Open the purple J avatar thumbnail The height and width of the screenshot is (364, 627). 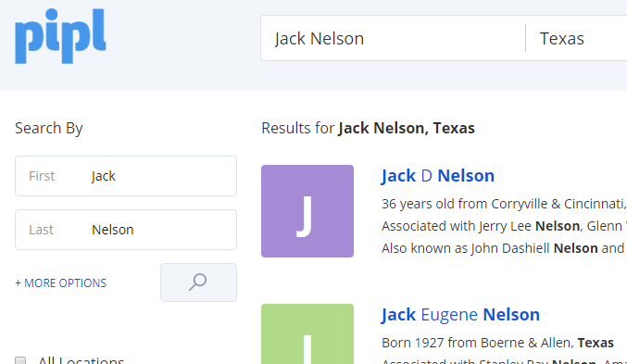pos(307,211)
